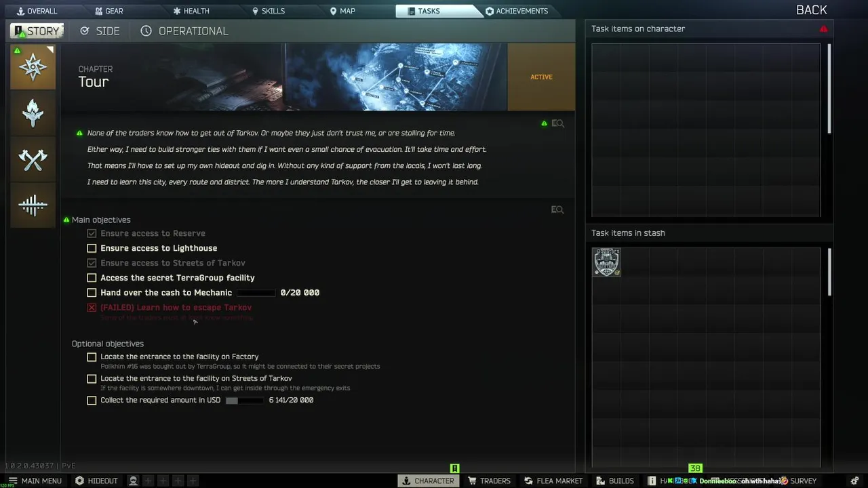Click the last plus slot in bottom bar
The width and height of the screenshot is (868, 488).
point(193,481)
